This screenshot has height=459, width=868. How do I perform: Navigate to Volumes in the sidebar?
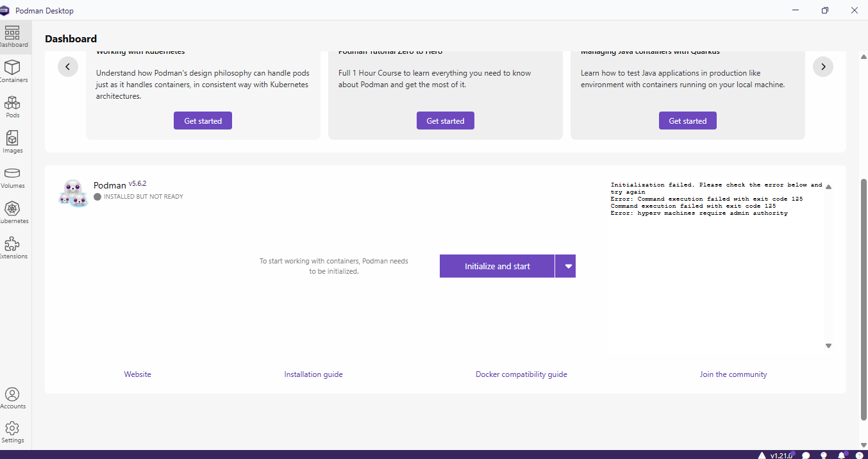coord(13,177)
